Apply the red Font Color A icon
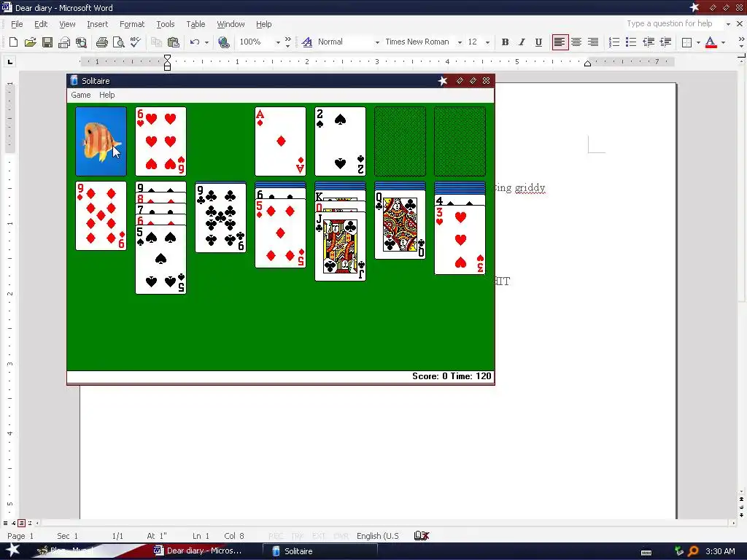The image size is (747, 560). coord(711,42)
